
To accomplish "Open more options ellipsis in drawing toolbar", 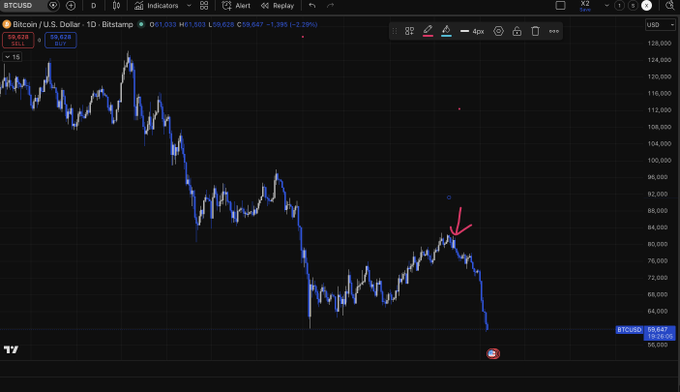I will (x=554, y=31).
